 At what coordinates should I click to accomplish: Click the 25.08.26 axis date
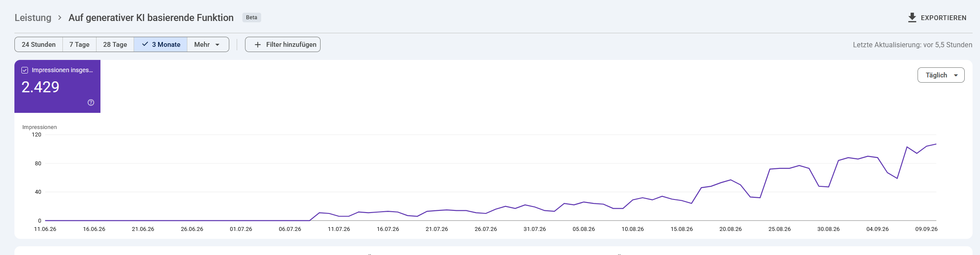point(780,229)
